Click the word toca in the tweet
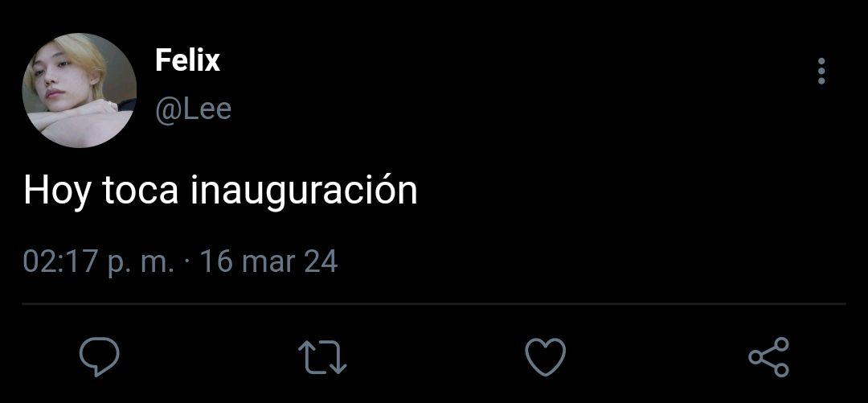This screenshot has height=403, width=868. click(x=141, y=191)
